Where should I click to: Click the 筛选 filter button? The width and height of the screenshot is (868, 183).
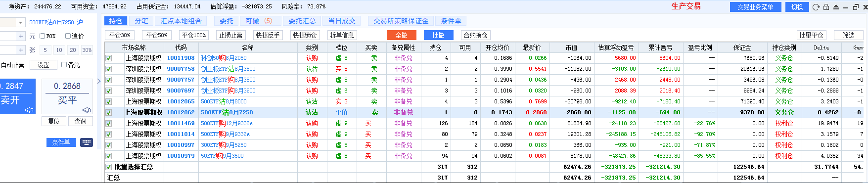(x=848, y=35)
